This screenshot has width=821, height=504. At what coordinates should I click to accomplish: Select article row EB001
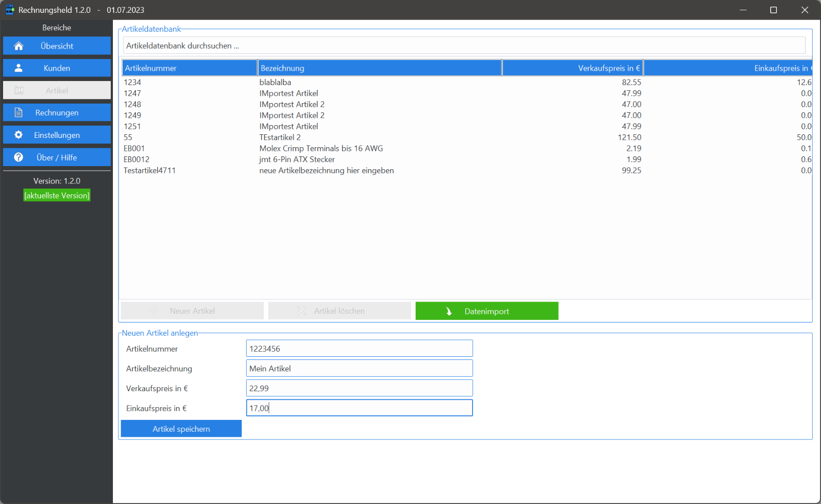pos(467,148)
